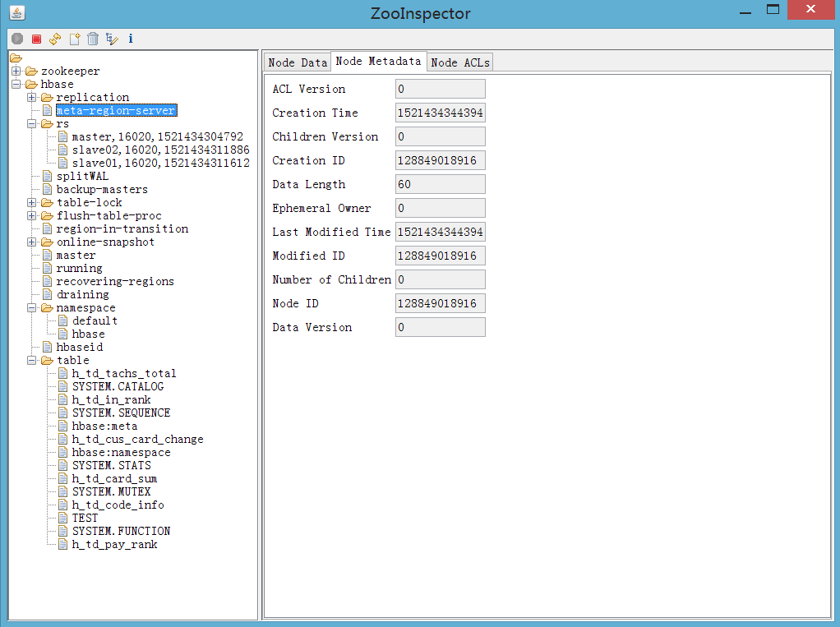Select slave01,16020,1521434311612 node
Screen dimensions: 840x627
161,164
